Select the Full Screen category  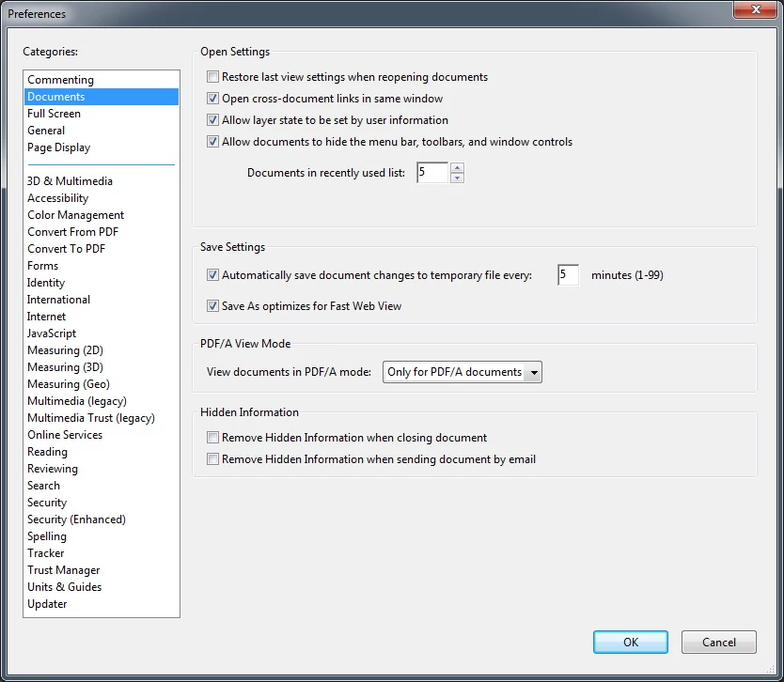[x=102, y=114]
